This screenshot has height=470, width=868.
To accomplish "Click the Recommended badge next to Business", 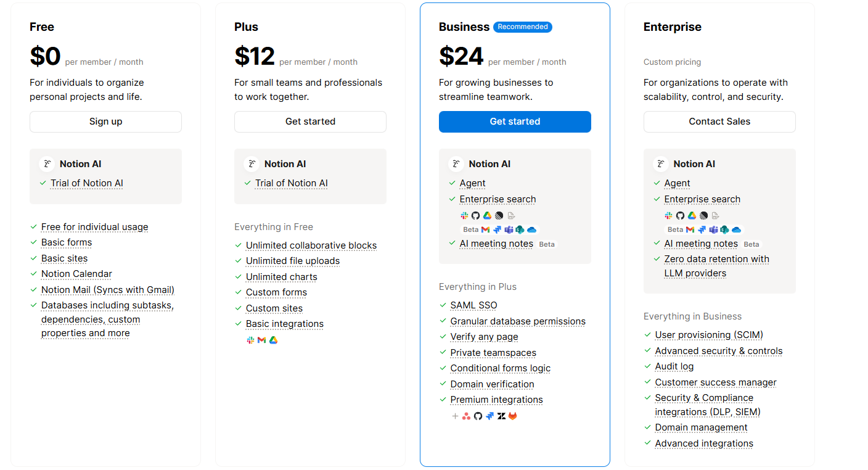I will click(x=523, y=27).
